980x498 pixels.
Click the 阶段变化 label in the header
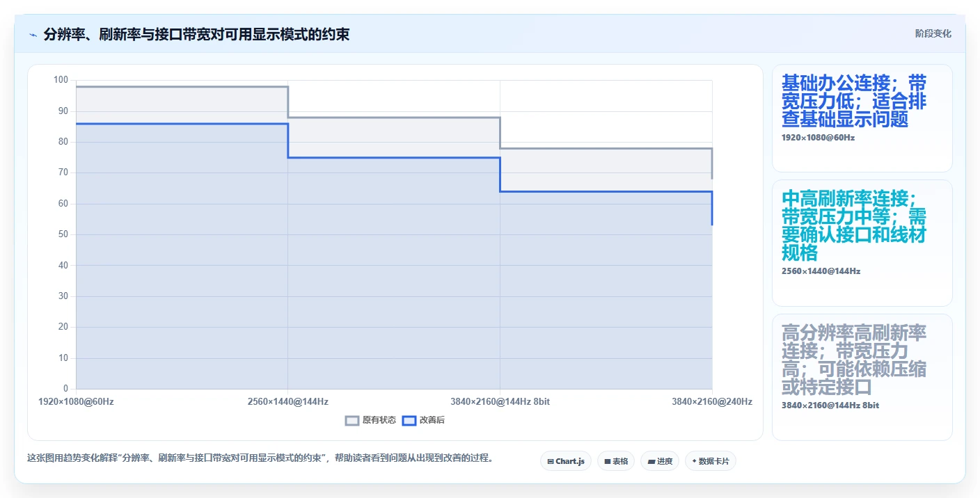(933, 34)
